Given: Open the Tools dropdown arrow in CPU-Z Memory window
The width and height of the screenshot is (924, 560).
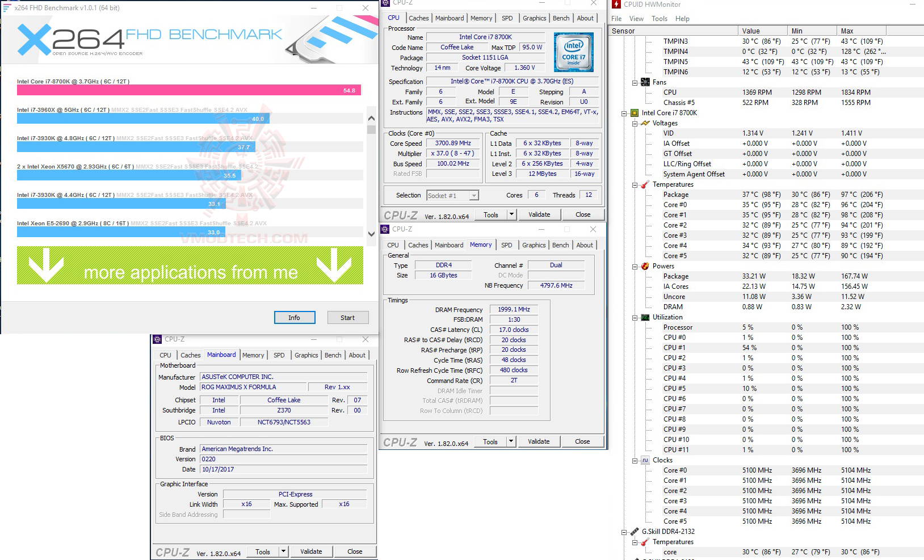Looking at the screenshot, I should pos(511,441).
